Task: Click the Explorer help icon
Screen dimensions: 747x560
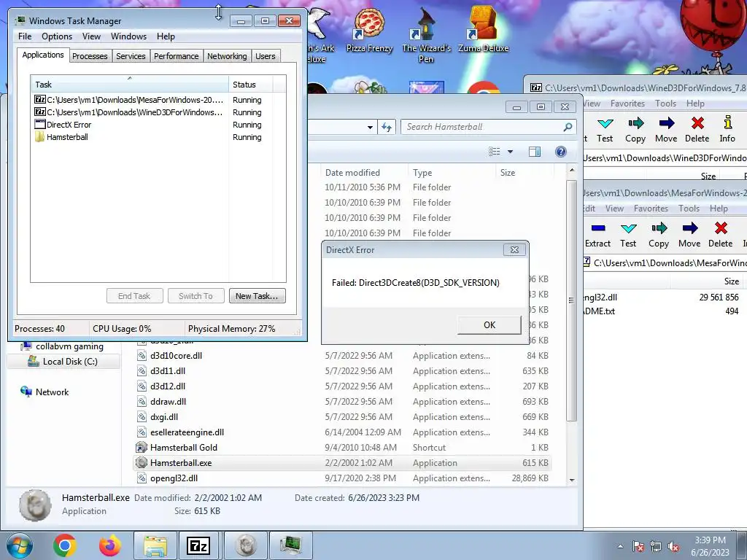Action: tap(561, 152)
